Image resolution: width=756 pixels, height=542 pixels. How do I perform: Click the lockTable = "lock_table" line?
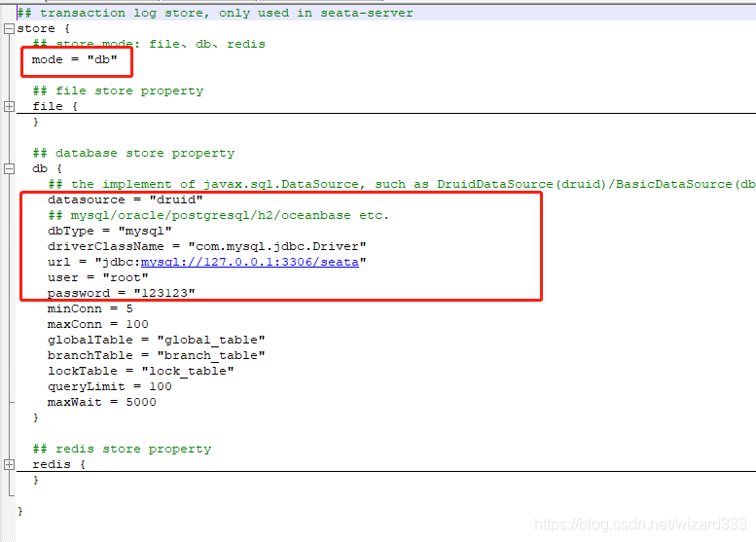(x=141, y=371)
